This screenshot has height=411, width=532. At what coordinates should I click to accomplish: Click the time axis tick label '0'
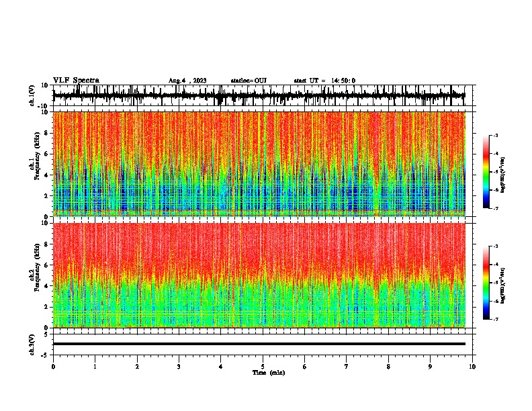(x=53, y=367)
